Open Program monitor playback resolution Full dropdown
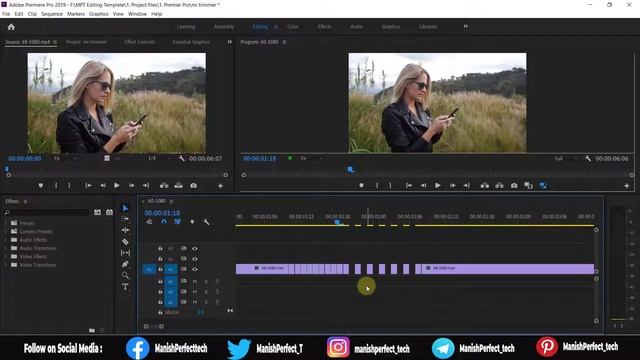 coord(566,158)
